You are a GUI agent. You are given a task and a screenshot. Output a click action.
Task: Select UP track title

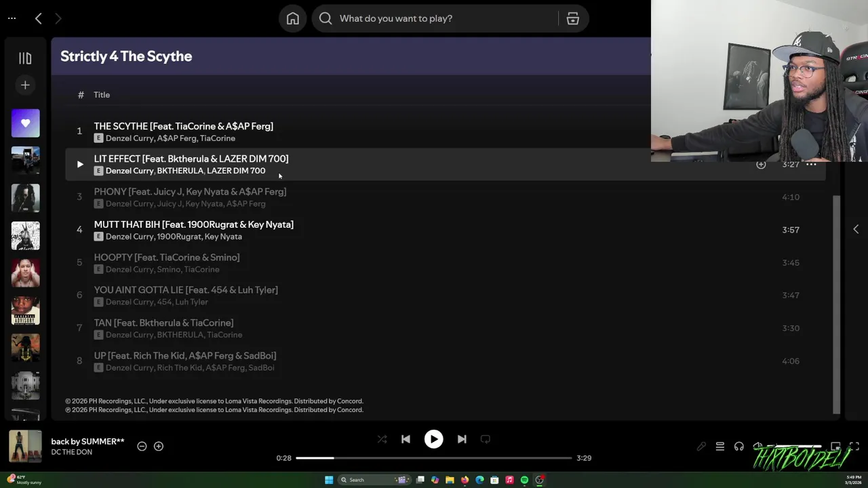pos(185,356)
